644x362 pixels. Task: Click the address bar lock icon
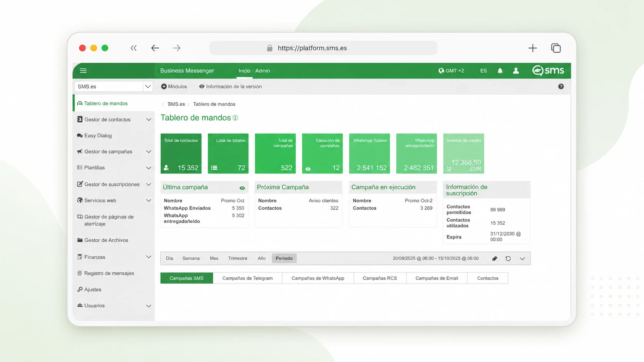(270, 48)
